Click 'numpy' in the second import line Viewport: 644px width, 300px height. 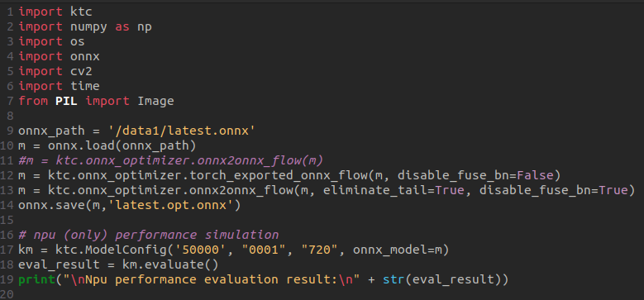click(88, 27)
